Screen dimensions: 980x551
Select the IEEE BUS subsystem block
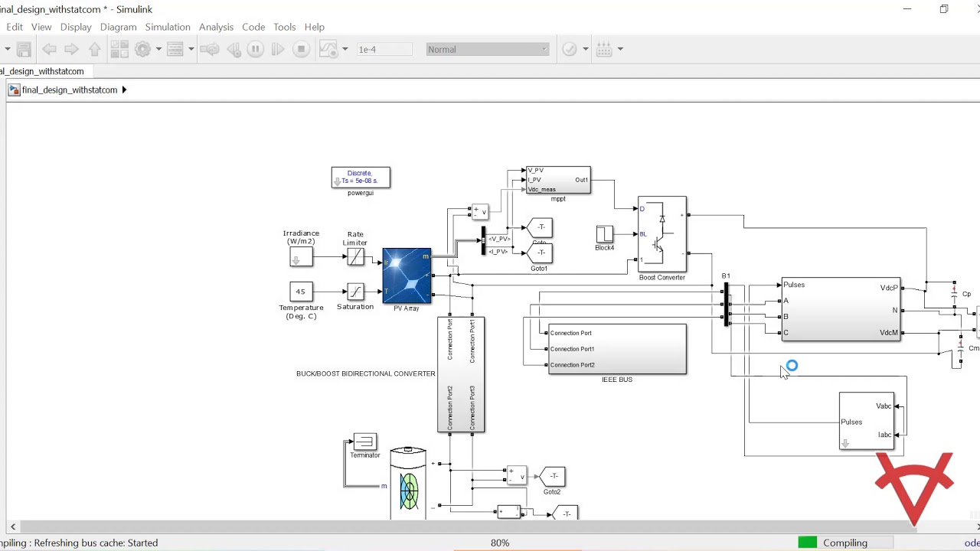(x=617, y=349)
